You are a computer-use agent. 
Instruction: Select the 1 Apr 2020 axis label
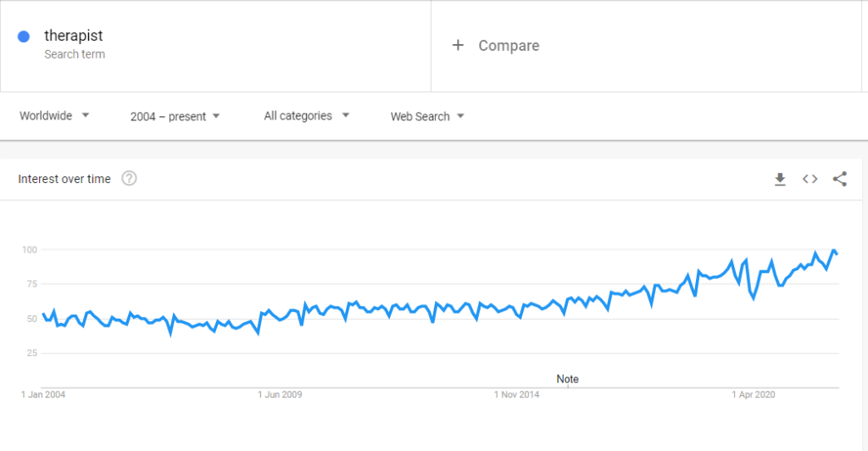coord(754,394)
